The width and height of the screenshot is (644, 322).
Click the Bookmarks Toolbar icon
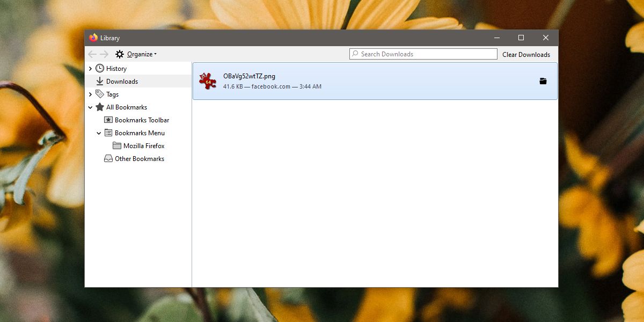108,120
